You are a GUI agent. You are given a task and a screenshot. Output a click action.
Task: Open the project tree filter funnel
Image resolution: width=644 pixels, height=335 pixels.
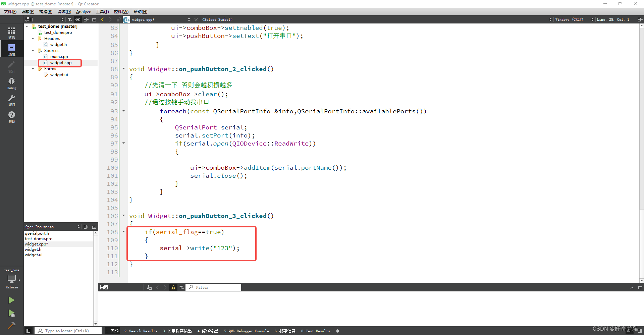69,19
